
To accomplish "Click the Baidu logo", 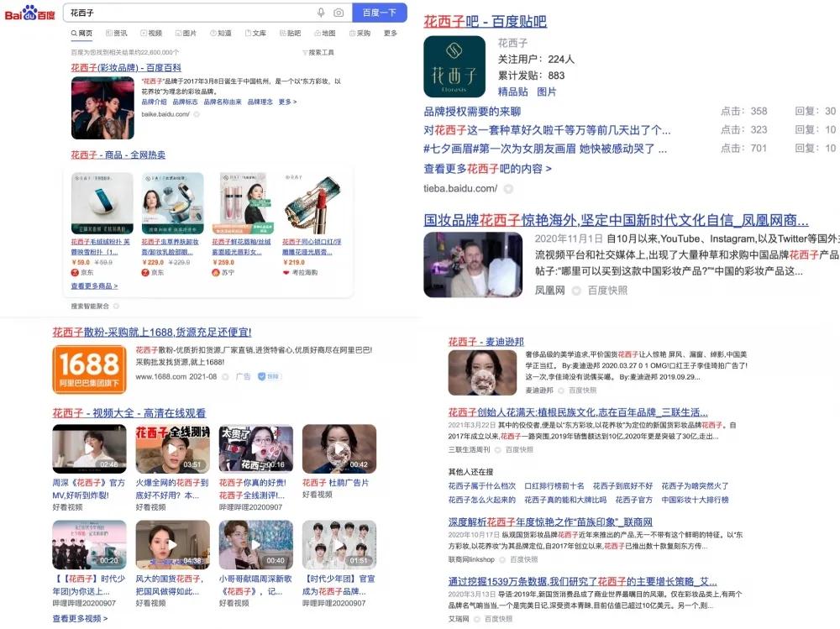I will 29,13.
